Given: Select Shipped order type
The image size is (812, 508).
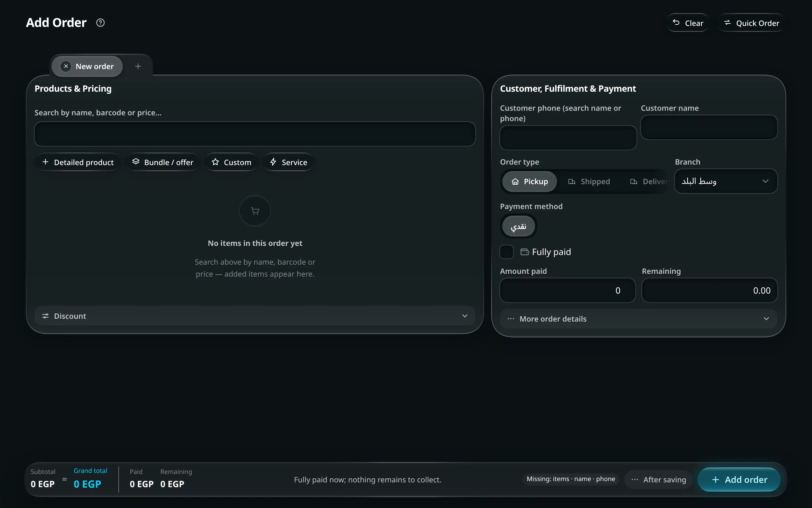Looking at the screenshot, I should 589,181.
